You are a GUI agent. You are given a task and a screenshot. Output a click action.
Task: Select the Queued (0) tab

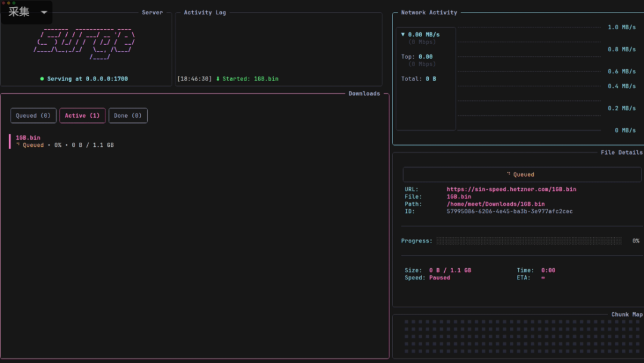pos(33,115)
